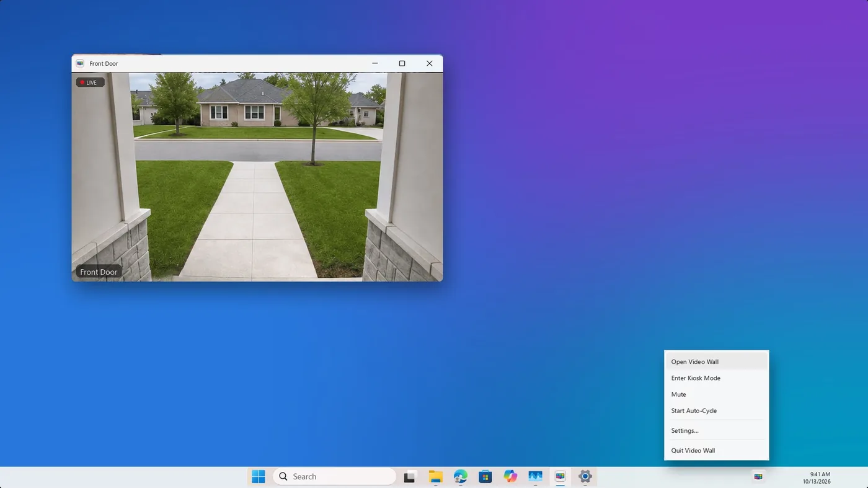Open the blue chart app on the taskbar
The image size is (868, 488).
535,476
